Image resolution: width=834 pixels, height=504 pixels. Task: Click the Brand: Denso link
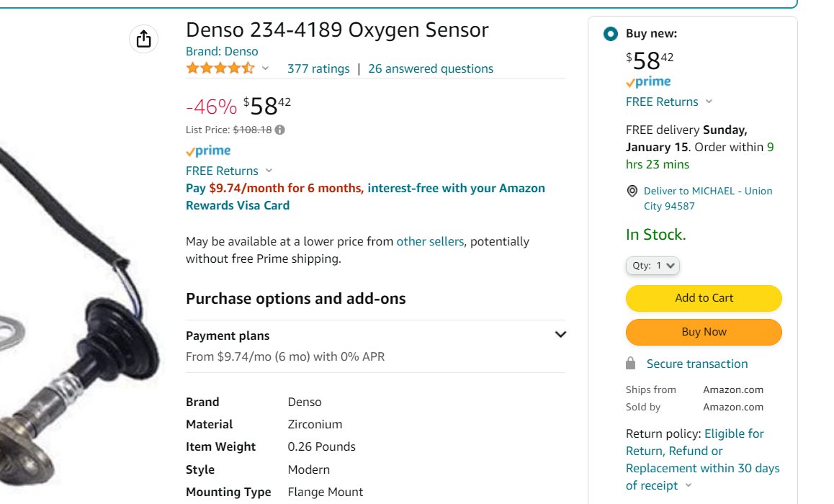point(222,52)
